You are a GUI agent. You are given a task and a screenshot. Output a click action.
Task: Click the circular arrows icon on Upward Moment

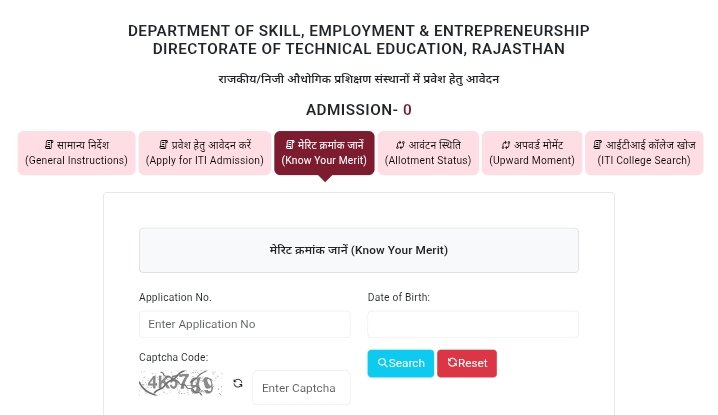[x=506, y=145]
